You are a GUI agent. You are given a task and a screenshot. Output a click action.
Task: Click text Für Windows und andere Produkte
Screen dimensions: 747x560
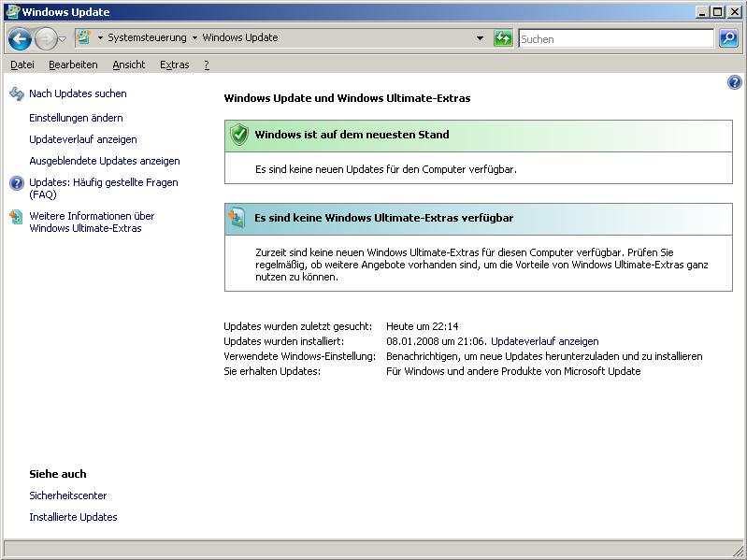pos(513,371)
